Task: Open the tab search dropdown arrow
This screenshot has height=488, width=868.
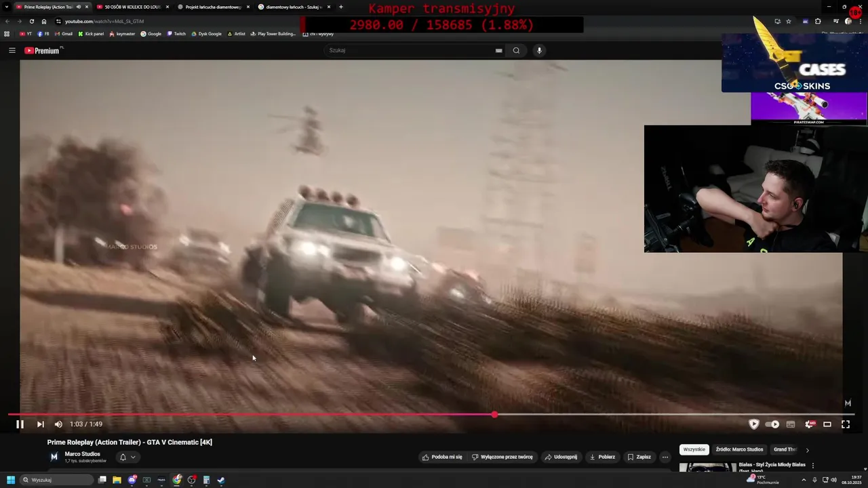Action: tap(7, 7)
